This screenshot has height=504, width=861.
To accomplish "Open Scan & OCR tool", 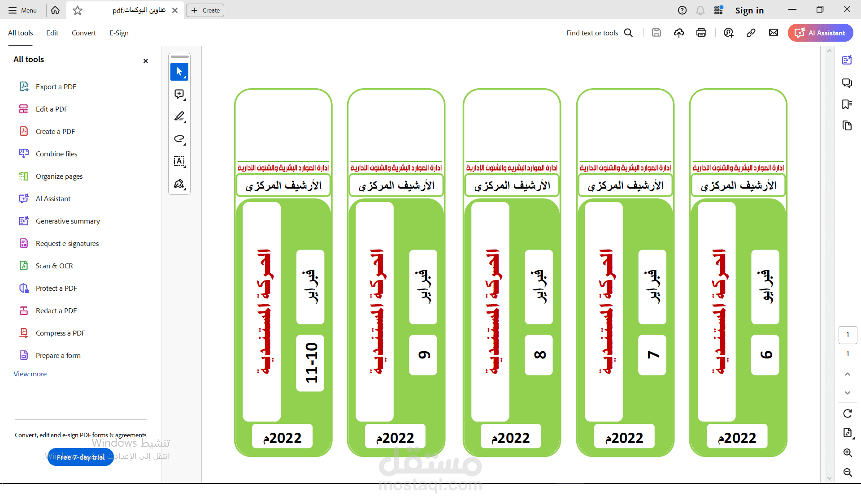I will pos(46,266).
